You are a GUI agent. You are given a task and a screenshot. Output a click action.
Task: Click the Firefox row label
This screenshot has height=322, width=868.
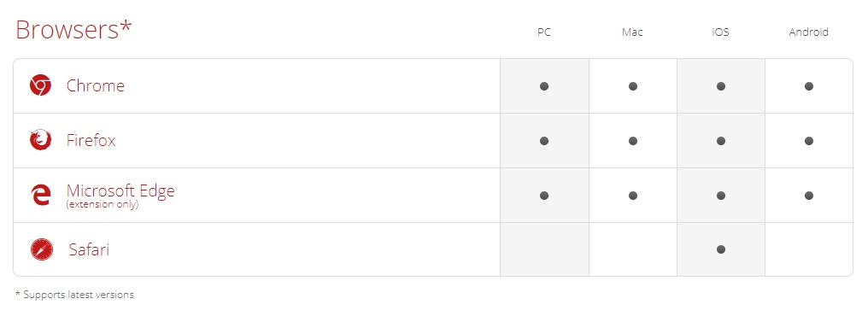pyautogui.click(x=91, y=141)
